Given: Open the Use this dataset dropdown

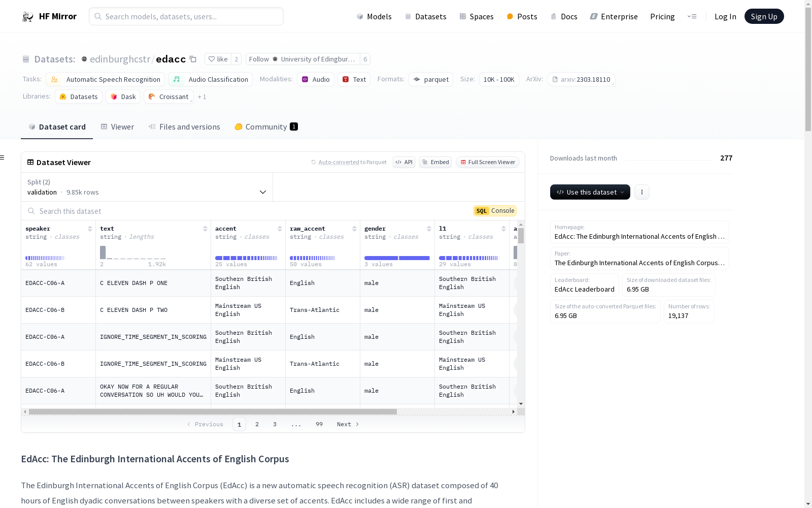Looking at the screenshot, I should tap(590, 192).
